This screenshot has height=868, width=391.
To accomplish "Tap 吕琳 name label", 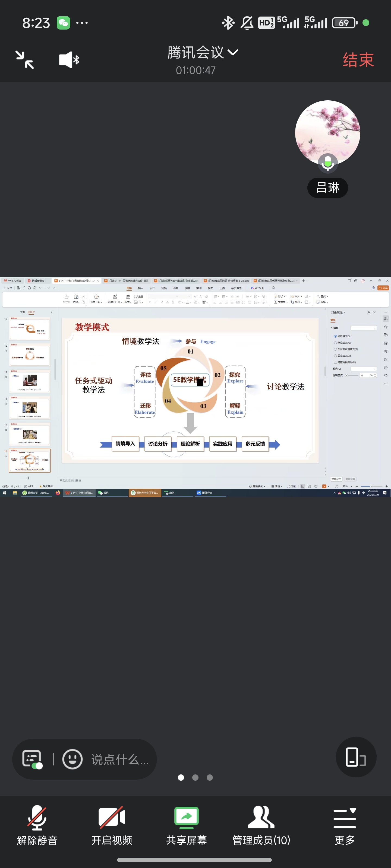I will (327, 188).
